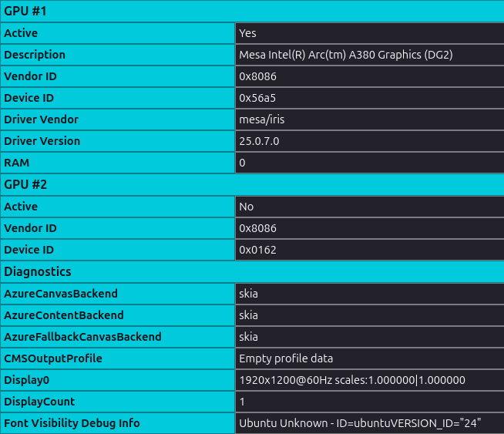
Task: Click the Empty profile data value
Action: (286, 358)
